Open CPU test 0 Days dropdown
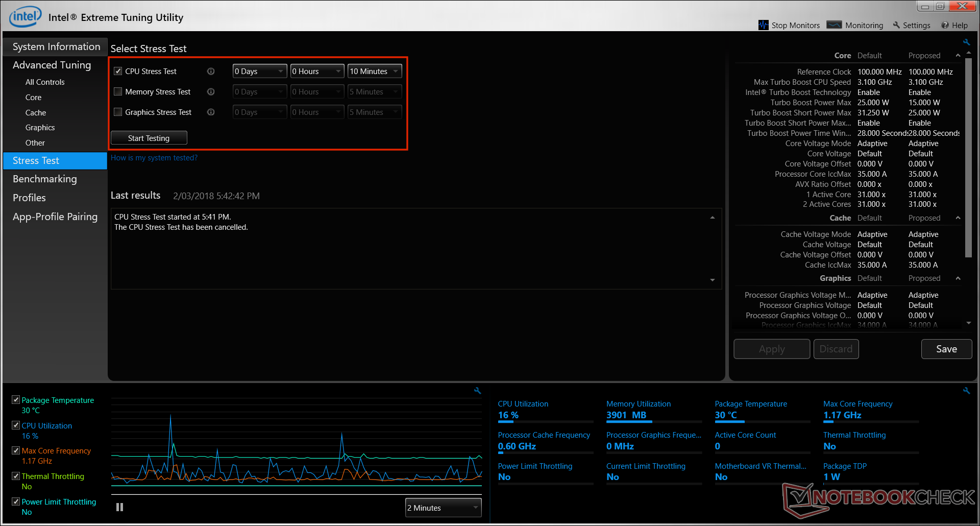The height and width of the screenshot is (526, 980). [260, 71]
